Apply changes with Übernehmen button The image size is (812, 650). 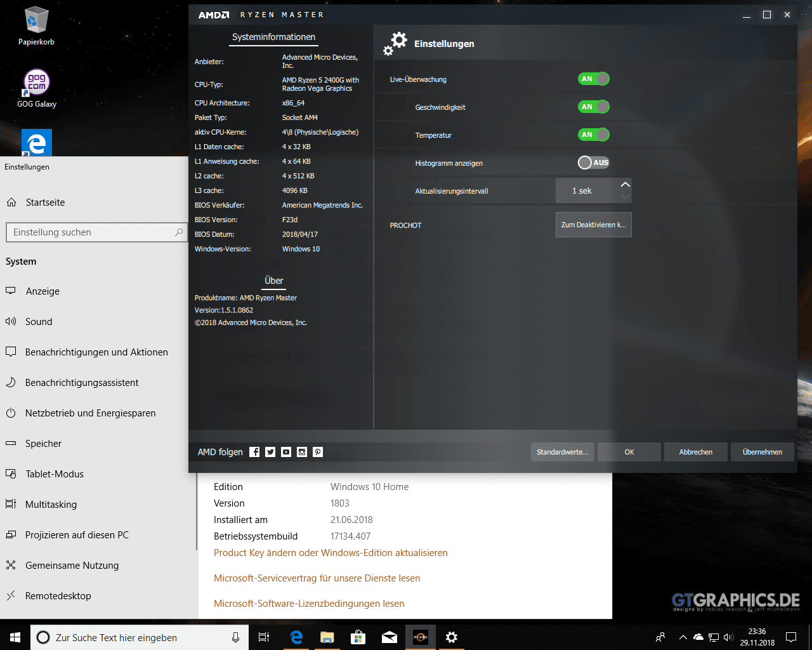(763, 452)
